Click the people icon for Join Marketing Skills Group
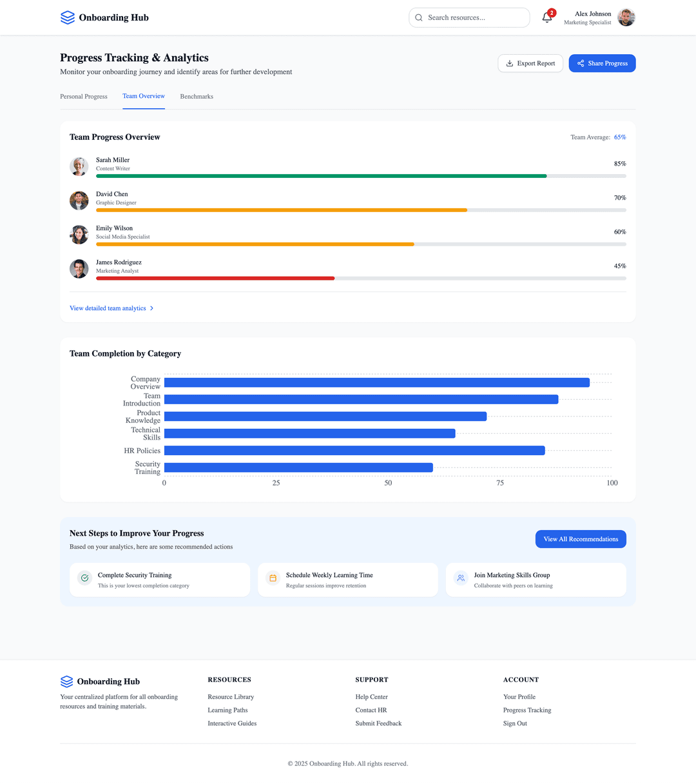 coord(461,578)
